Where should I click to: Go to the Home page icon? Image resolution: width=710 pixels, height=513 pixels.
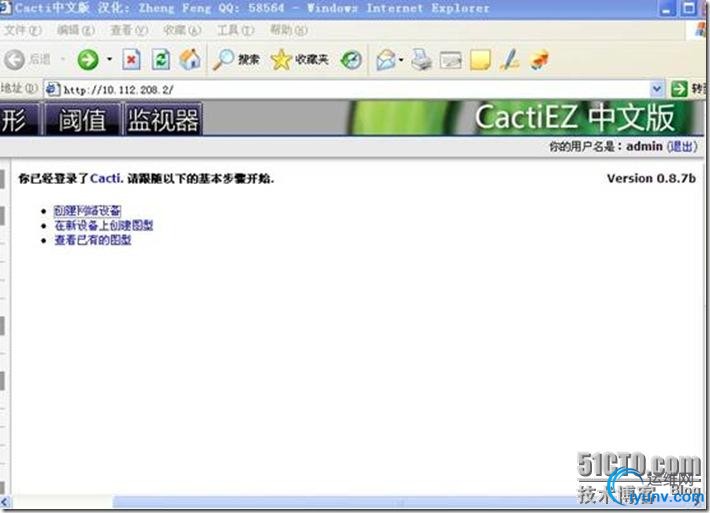(x=190, y=60)
